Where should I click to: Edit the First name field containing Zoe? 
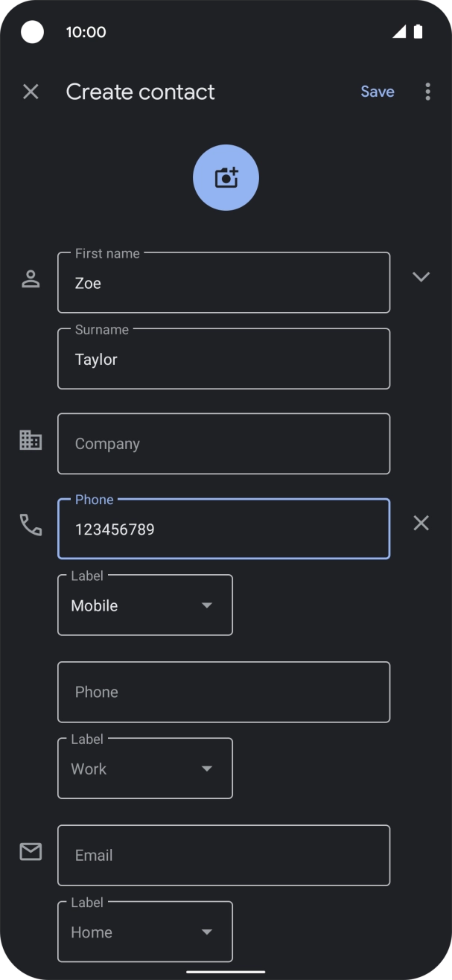[x=223, y=283]
